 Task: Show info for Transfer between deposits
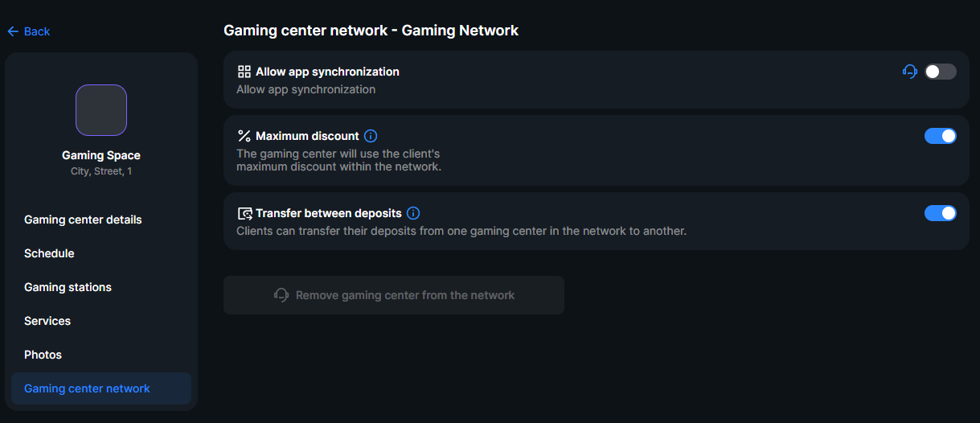pos(413,213)
